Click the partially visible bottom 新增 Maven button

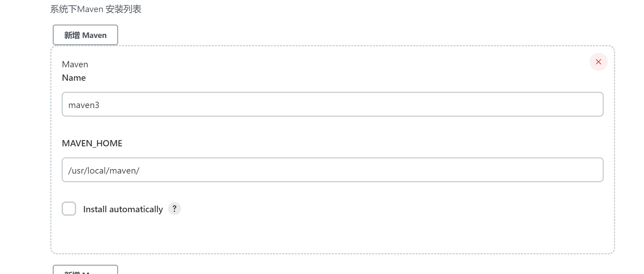tap(85, 270)
